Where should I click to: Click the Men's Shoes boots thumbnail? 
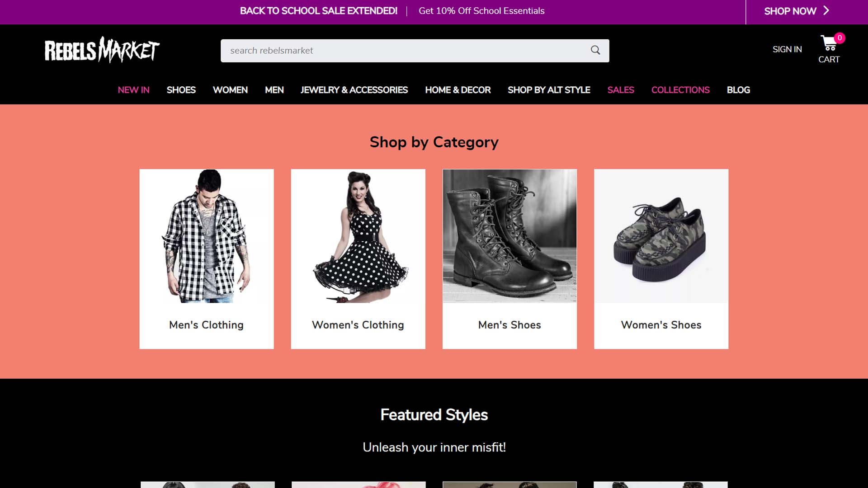coord(509,236)
